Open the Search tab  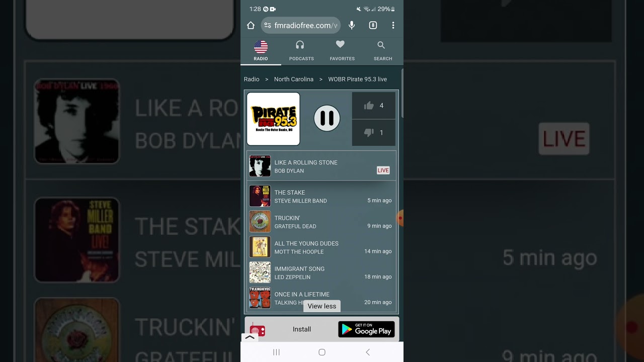pos(382,51)
